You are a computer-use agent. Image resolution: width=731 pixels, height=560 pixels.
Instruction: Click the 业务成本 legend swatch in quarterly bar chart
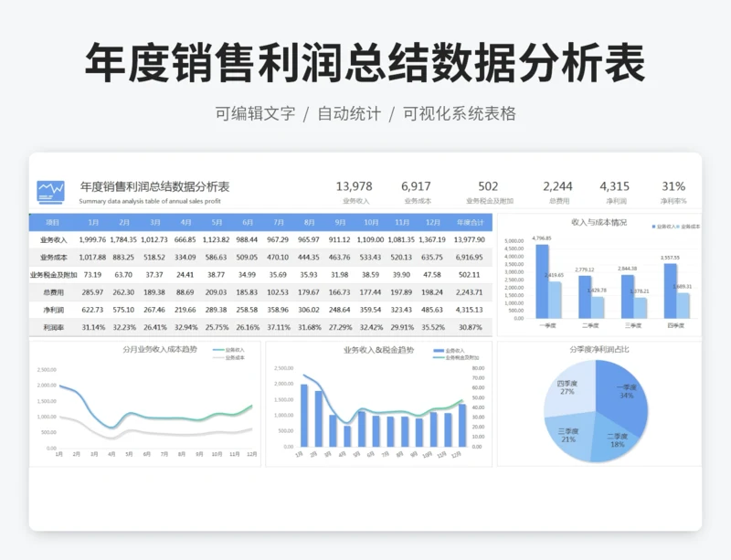(x=678, y=227)
